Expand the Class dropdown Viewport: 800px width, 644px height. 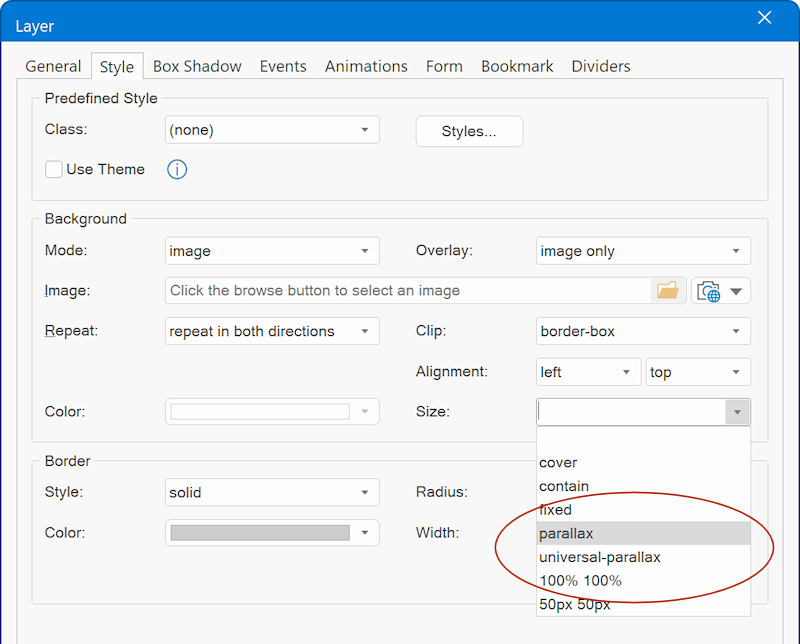271,130
